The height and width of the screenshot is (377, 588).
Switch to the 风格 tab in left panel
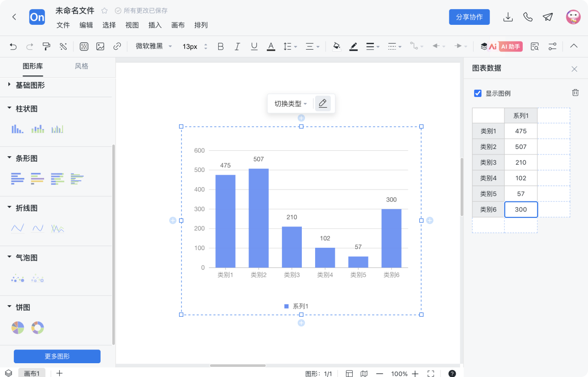coord(81,66)
